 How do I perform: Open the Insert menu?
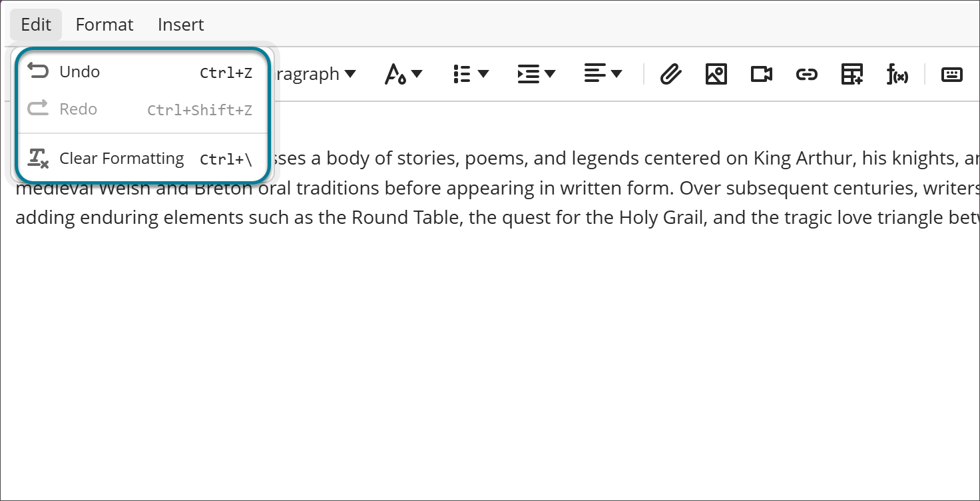coord(181,25)
